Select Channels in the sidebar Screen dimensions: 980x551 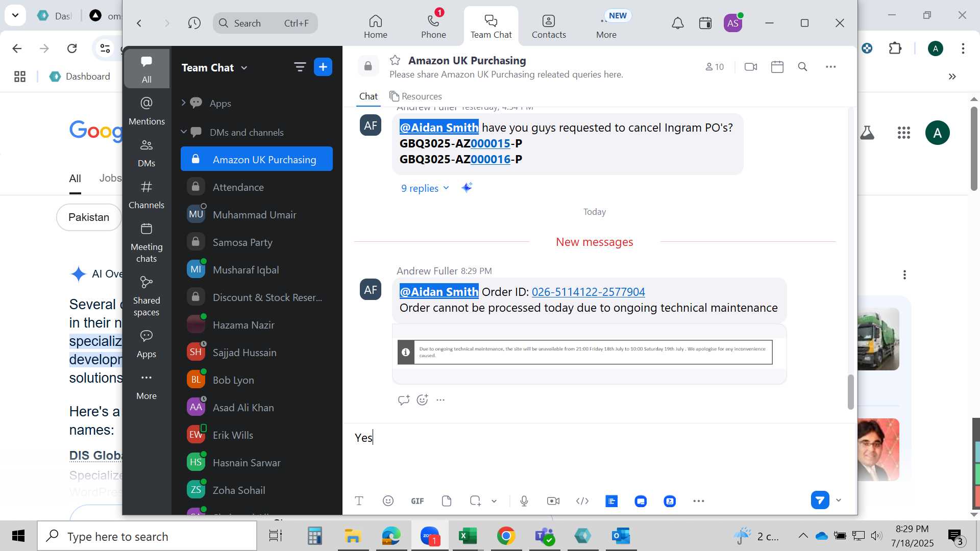146,194
